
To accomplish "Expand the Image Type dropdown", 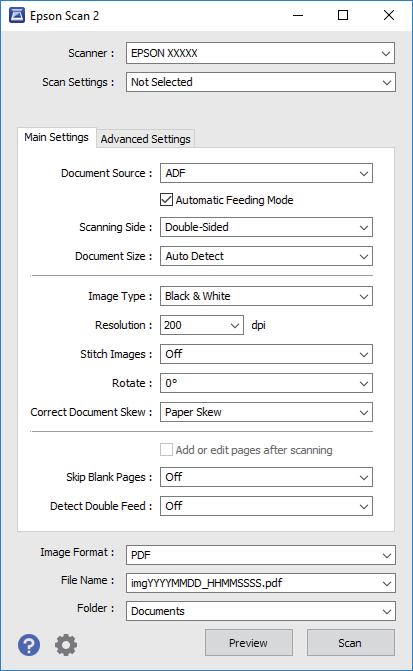I will click(x=266, y=296).
